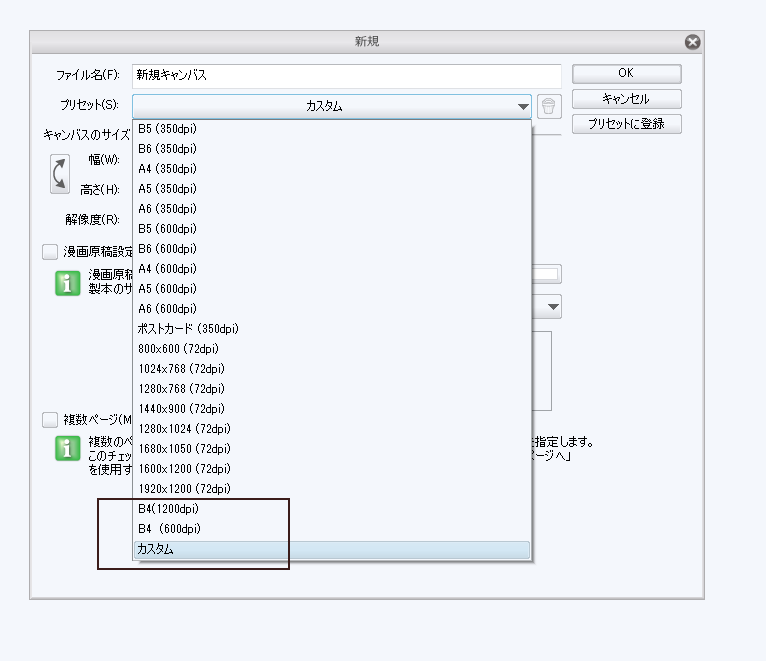Enable the 複数ページ checkbox
This screenshot has width=766, height=661.
pyautogui.click(x=50, y=420)
